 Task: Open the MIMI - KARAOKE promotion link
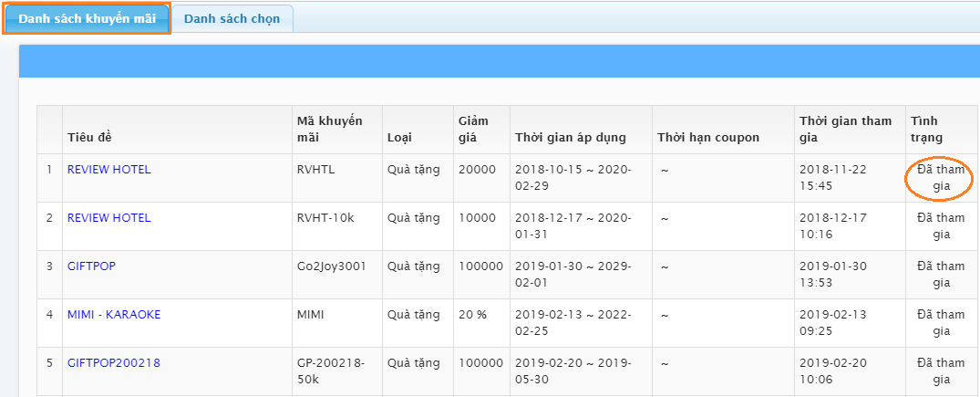click(x=114, y=314)
